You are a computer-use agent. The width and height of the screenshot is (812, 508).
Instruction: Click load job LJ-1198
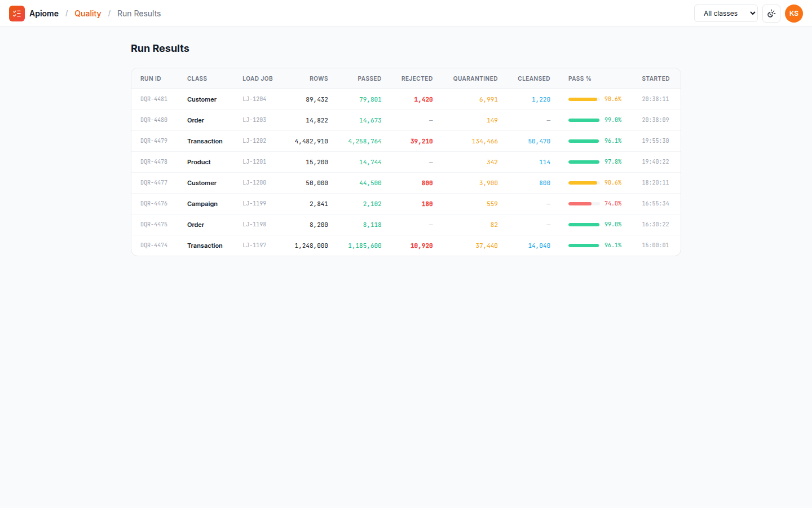coord(254,225)
